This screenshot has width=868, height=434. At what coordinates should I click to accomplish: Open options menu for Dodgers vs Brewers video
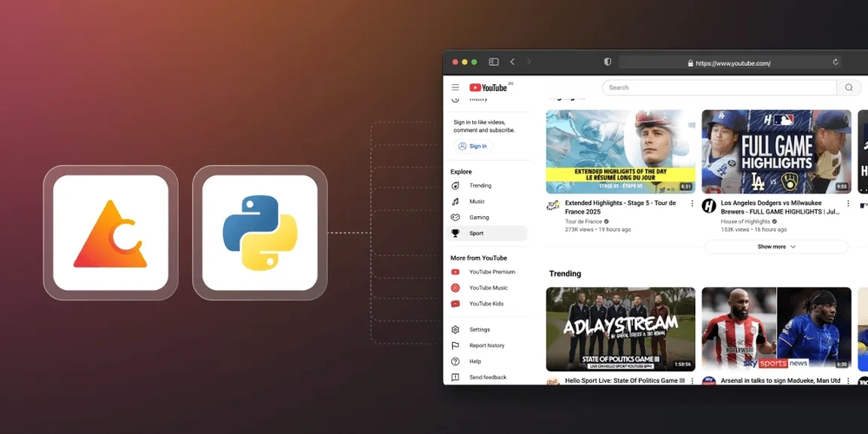pyautogui.click(x=848, y=204)
